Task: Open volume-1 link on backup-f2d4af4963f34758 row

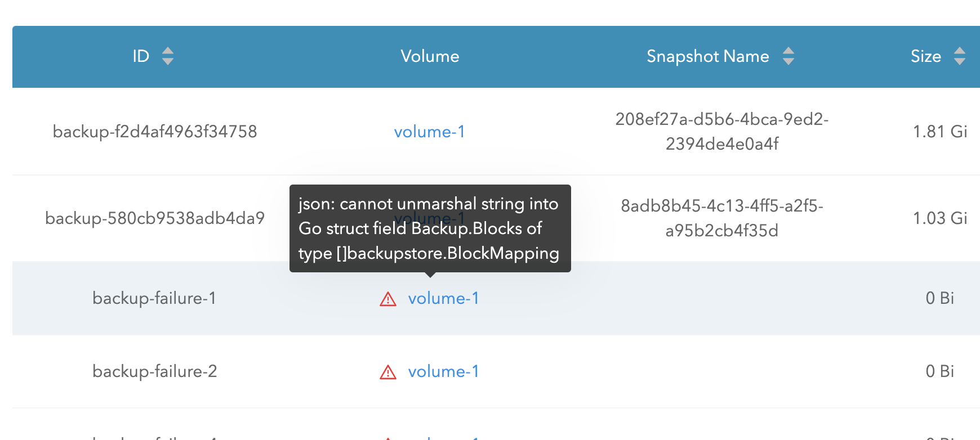Action: [x=429, y=131]
